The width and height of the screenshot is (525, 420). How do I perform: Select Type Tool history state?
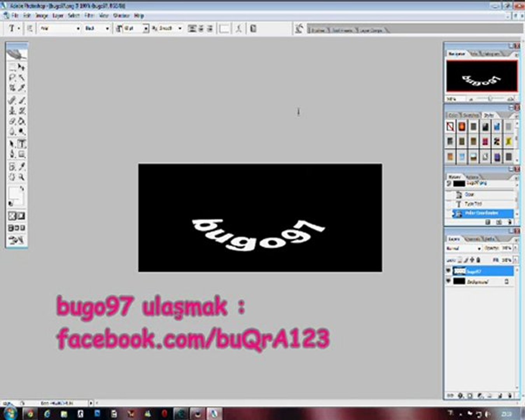pyautogui.click(x=483, y=203)
